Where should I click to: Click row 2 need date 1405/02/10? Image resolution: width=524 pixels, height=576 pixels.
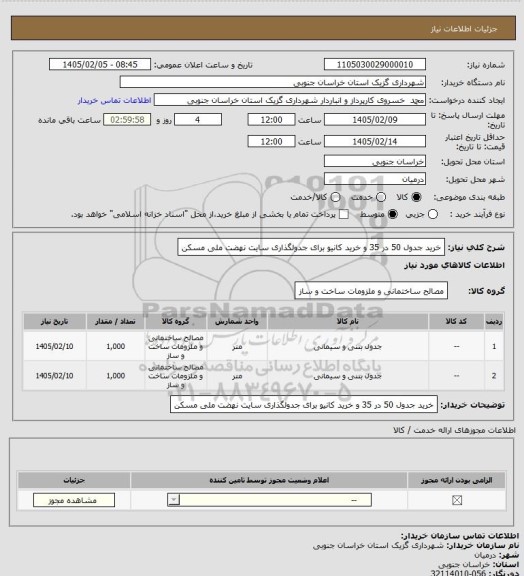click(54, 376)
